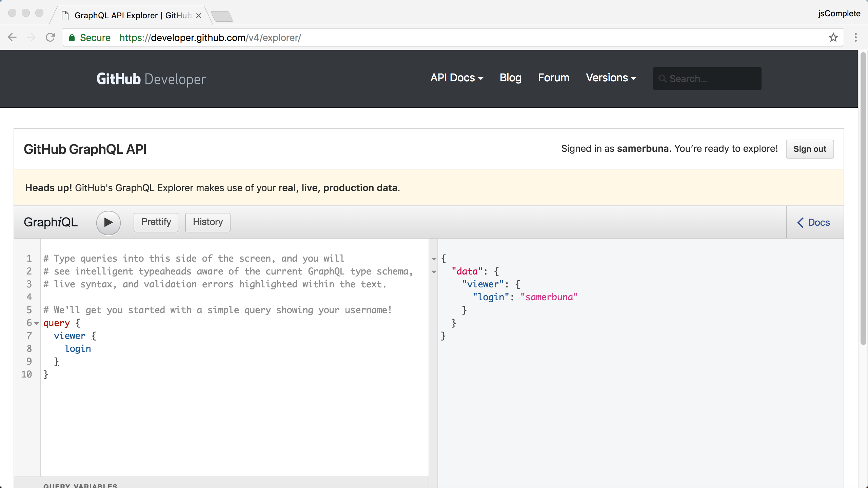
Task: Click the green secure padlock icon
Action: 72,38
